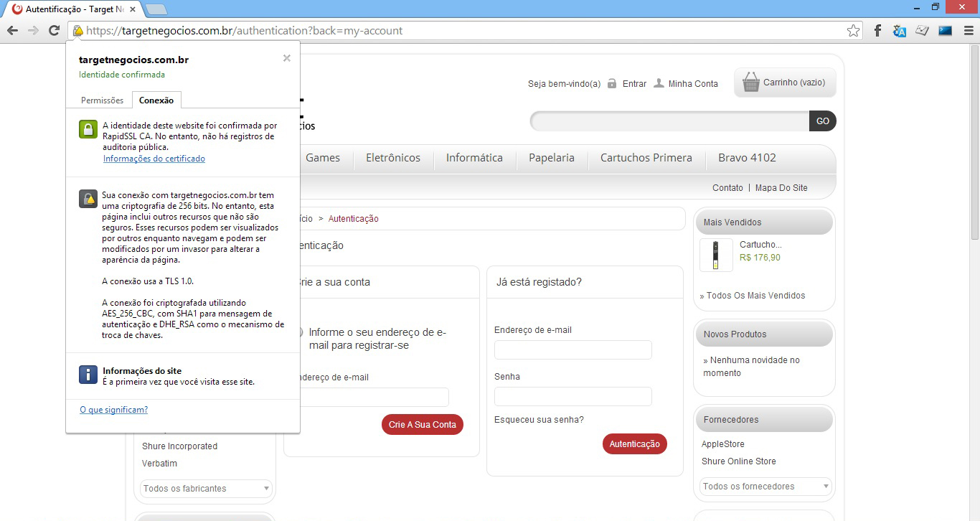Expand the Todos os fabricantes dropdown
Viewport: 980px width, 521px height.
206,489
